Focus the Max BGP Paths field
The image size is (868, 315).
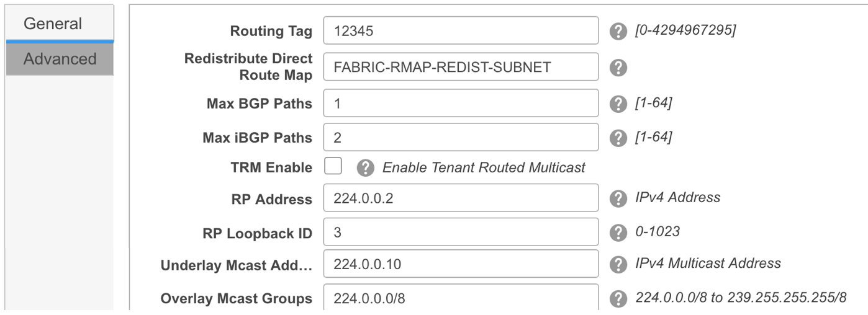pyautogui.click(x=461, y=103)
